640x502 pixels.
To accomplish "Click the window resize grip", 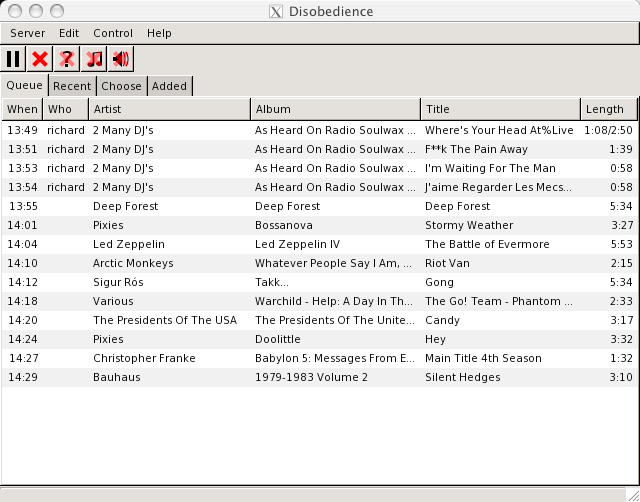I will [633, 495].
